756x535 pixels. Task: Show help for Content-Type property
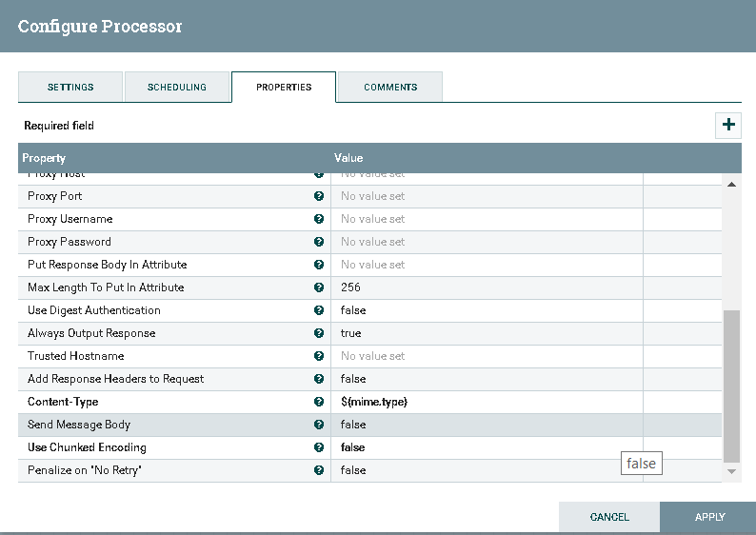click(319, 402)
